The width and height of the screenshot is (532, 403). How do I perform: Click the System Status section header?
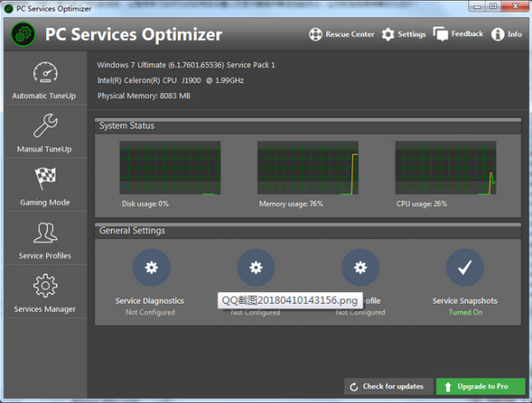(x=308, y=126)
